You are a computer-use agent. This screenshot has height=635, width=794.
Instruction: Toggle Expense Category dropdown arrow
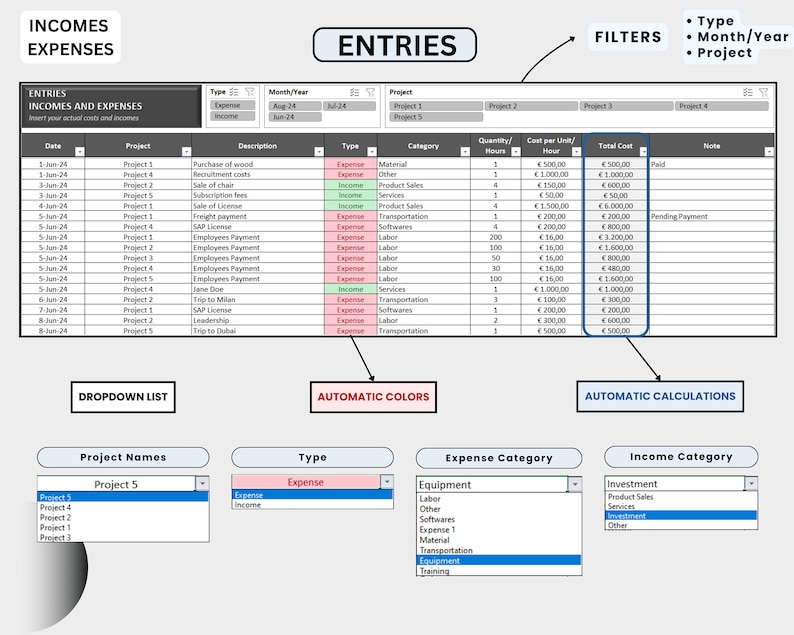[575, 484]
